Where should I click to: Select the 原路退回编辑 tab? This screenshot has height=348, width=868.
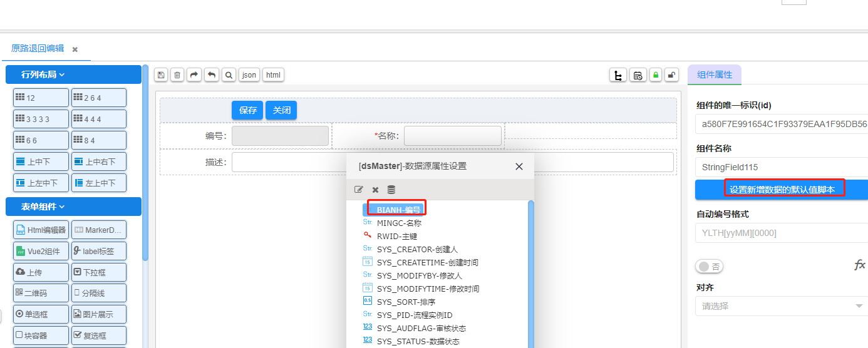click(38, 48)
